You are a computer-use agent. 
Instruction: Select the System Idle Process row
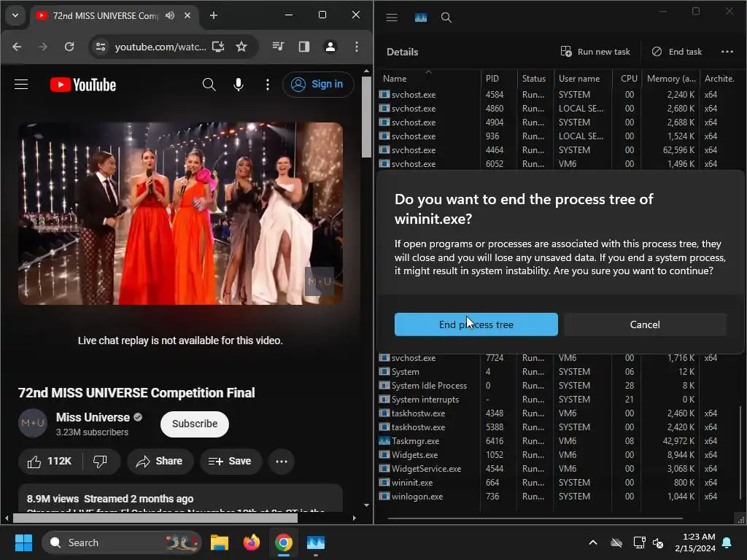click(x=557, y=385)
